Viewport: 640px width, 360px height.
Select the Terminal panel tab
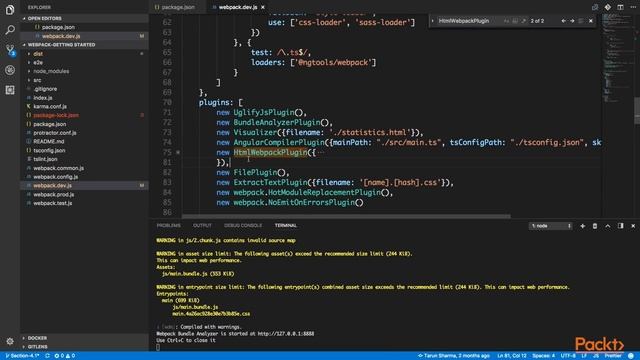[286, 225]
